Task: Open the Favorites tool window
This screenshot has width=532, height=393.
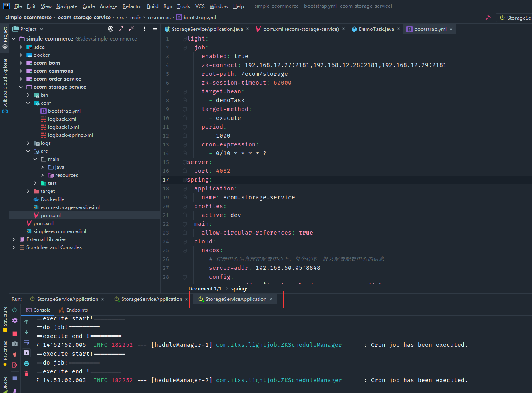Action: (x=5, y=353)
